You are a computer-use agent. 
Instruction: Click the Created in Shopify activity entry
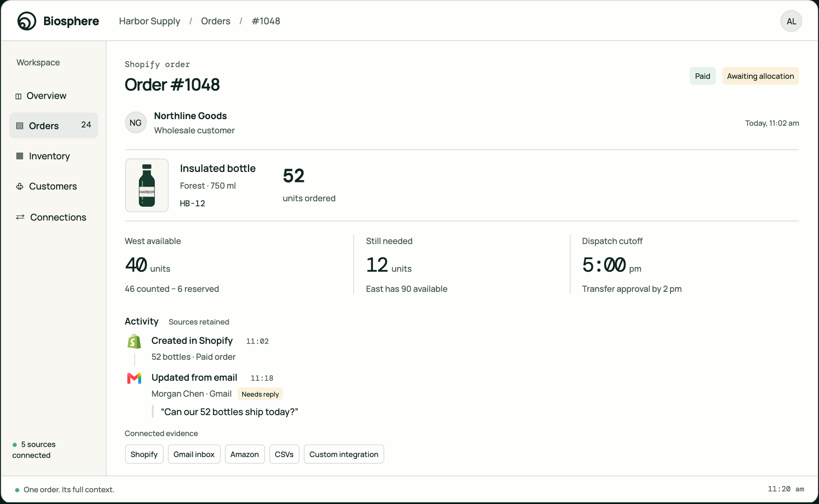192,340
